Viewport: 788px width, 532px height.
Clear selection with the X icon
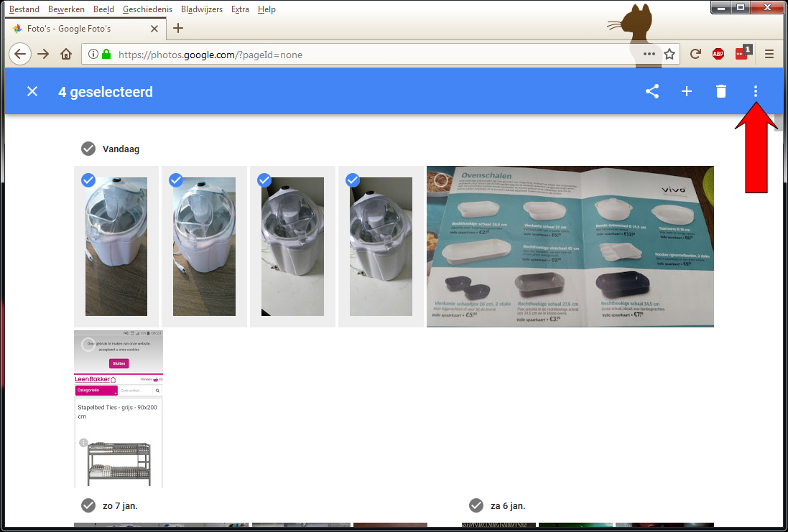(32, 91)
